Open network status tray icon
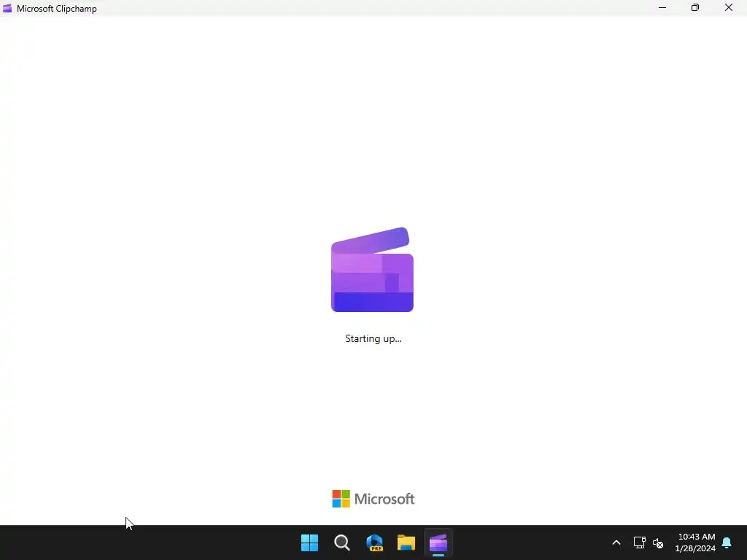The image size is (747, 560). pos(639,542)
